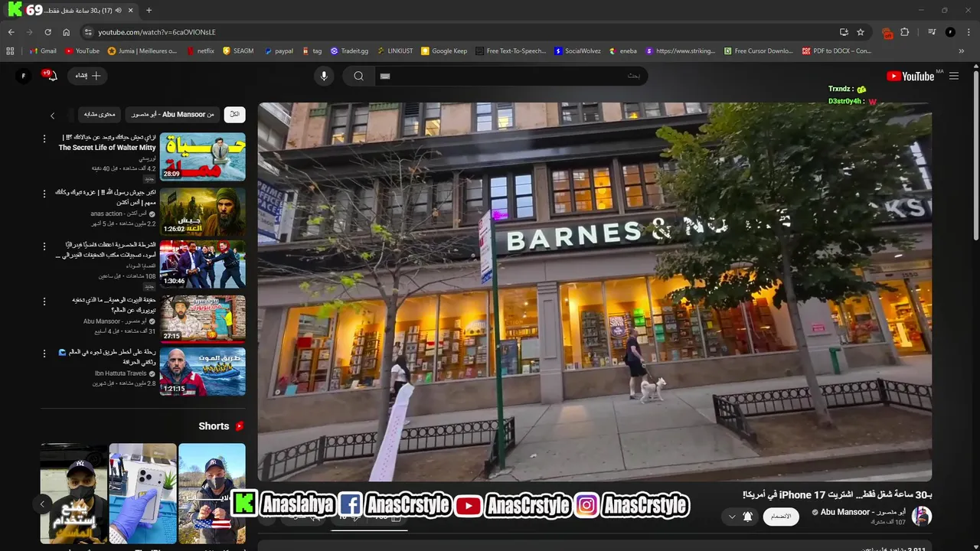Image resolution: width=980 pixels, height=551 pixels.
Task: Go back using the browser back arrow
Action: [11, 32]
